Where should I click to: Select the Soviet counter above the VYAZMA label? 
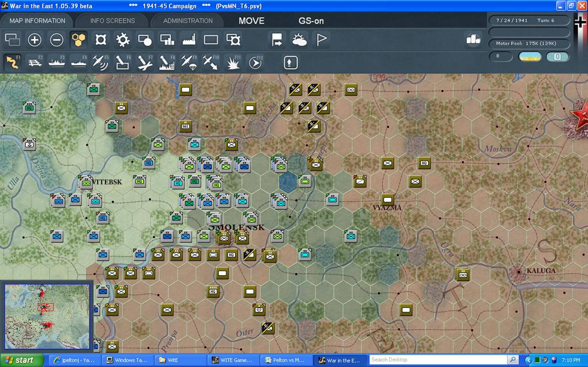click(x=388, y=200)
